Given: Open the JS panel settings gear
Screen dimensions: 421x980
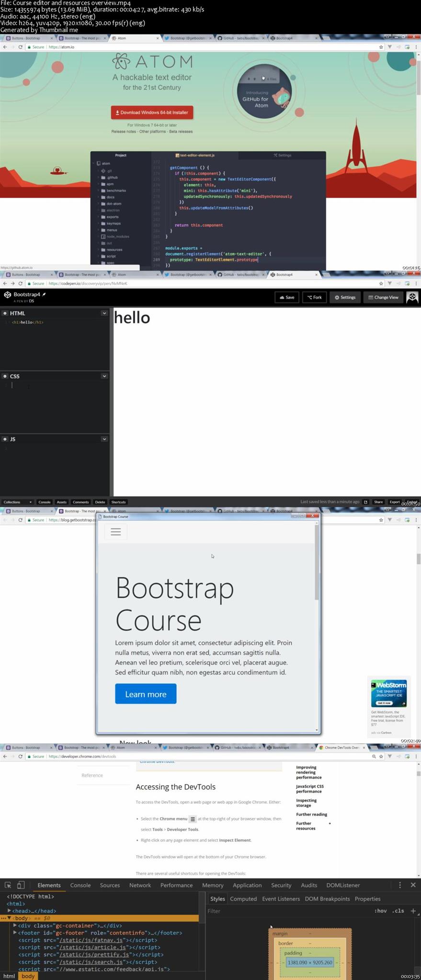Looking at the screenshot, I should [x=5, y=439].
